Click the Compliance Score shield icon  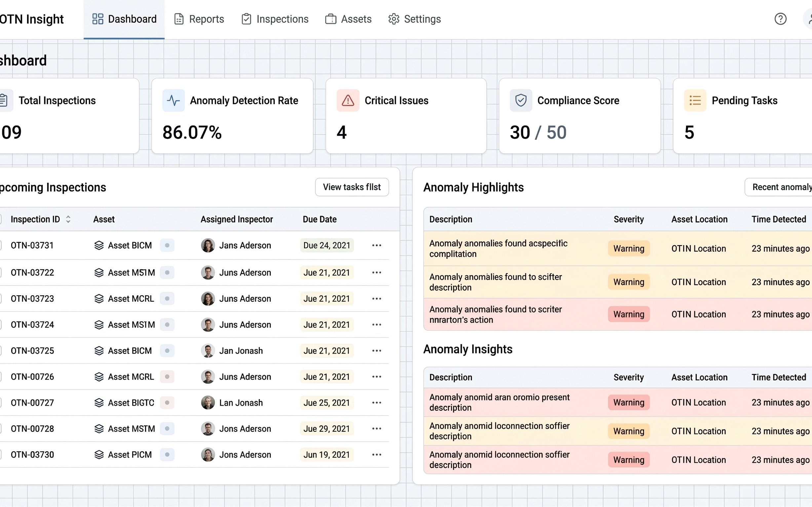(x=521, y=100)
